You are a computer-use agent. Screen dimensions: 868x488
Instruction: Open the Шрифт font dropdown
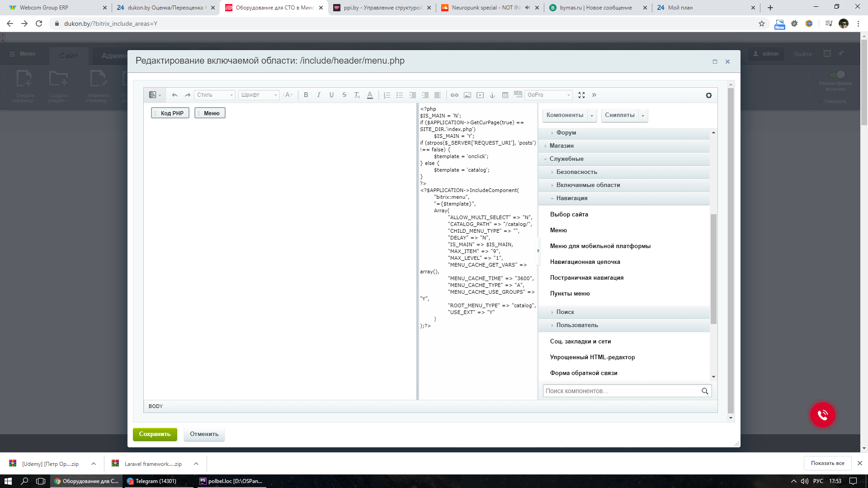click(259, 95)
